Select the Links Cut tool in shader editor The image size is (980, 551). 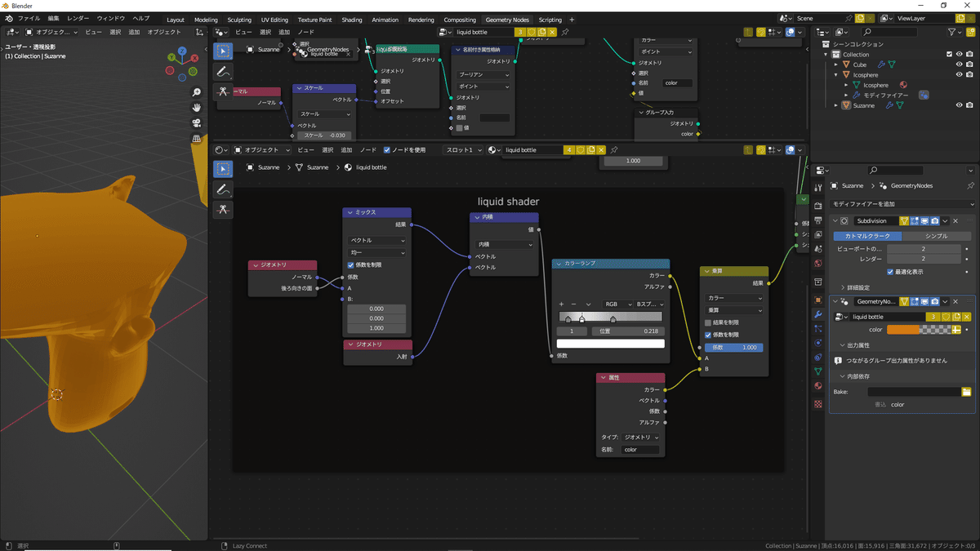click(x=222, y=210)
